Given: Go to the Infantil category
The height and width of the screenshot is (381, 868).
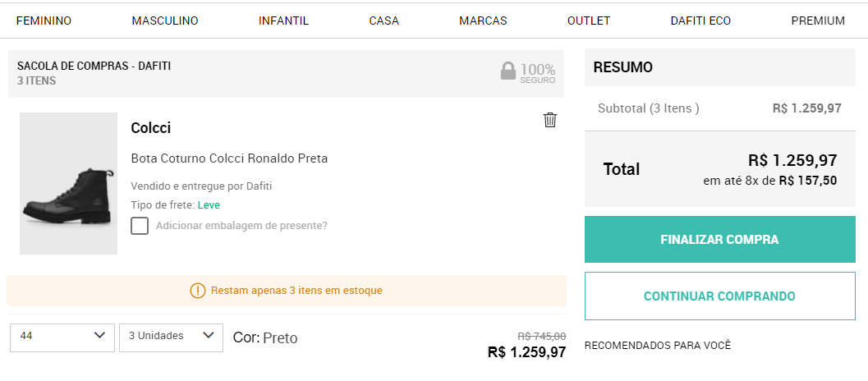Looking at the screenshot, I should click(283, 21).
